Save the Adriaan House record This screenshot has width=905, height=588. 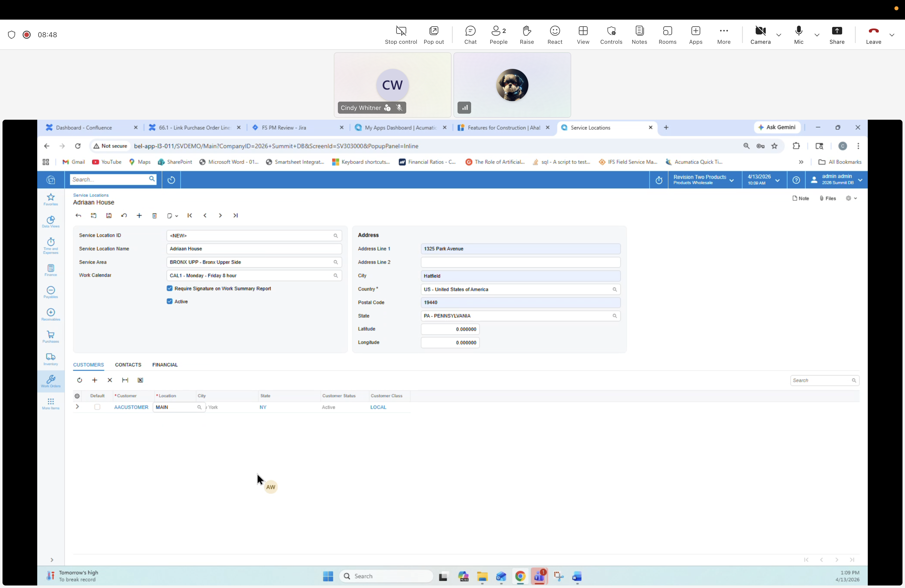(109, 215)
